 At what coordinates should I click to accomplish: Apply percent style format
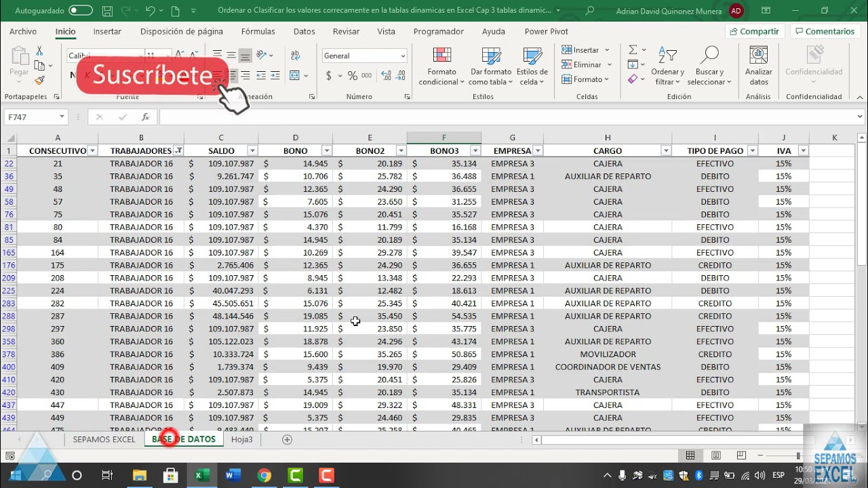[x=352, y=76]
